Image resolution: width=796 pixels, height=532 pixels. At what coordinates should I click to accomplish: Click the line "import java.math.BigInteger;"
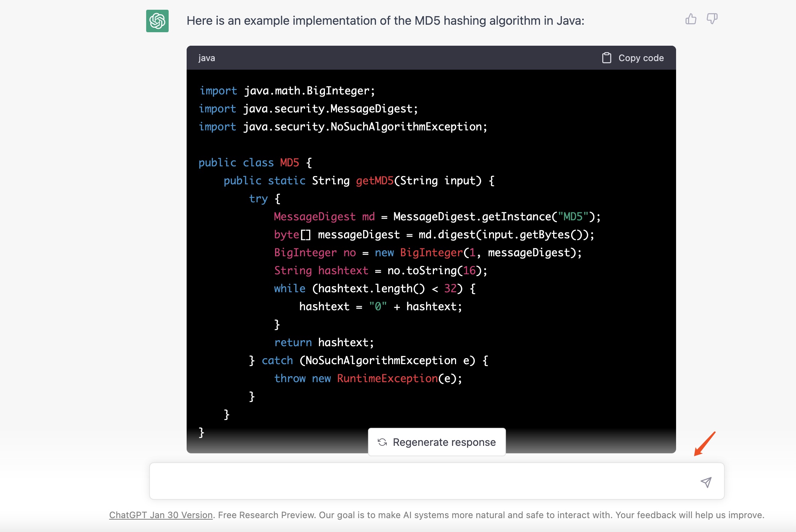287,91
